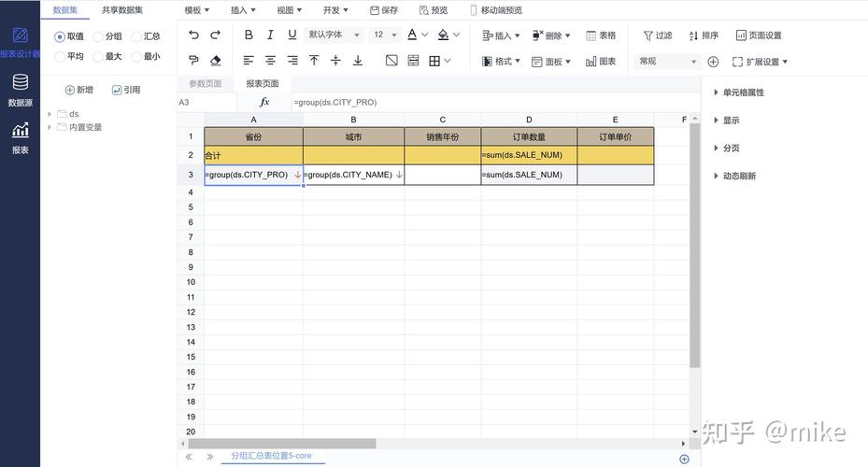Select the 汇总 radio option
This screenshot has width=868, height=467.
(x=137, y=36)
